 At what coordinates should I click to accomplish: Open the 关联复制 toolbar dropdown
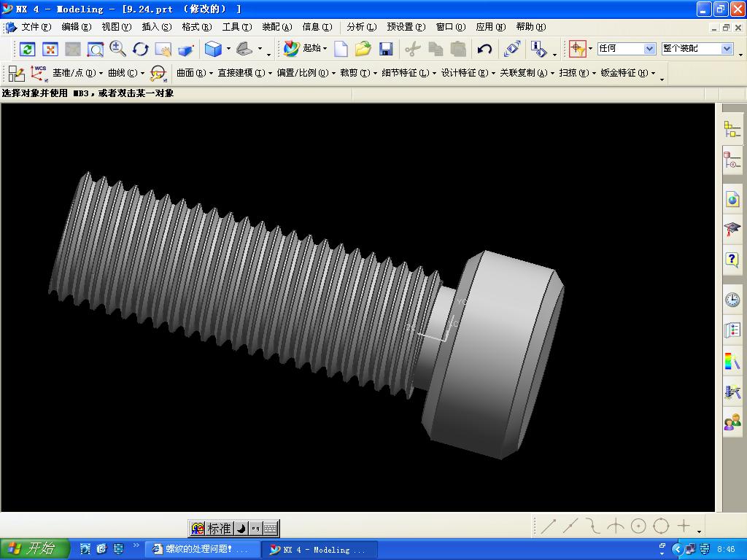527,73
